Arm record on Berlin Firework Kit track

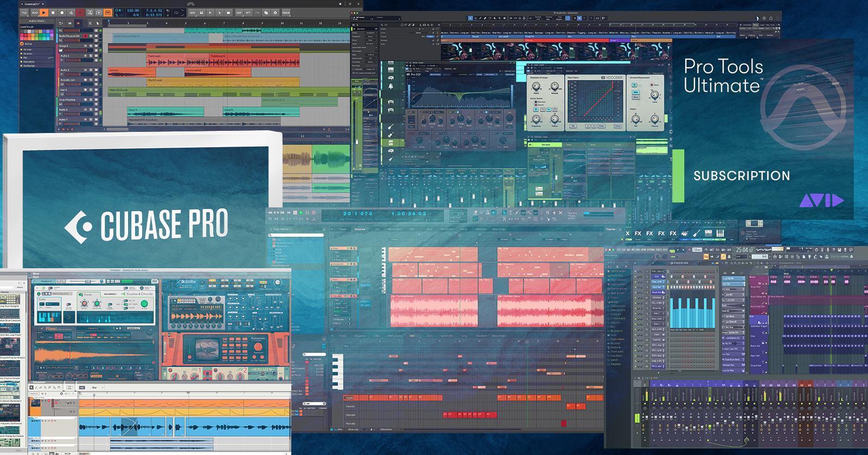[x=85, y=36]
